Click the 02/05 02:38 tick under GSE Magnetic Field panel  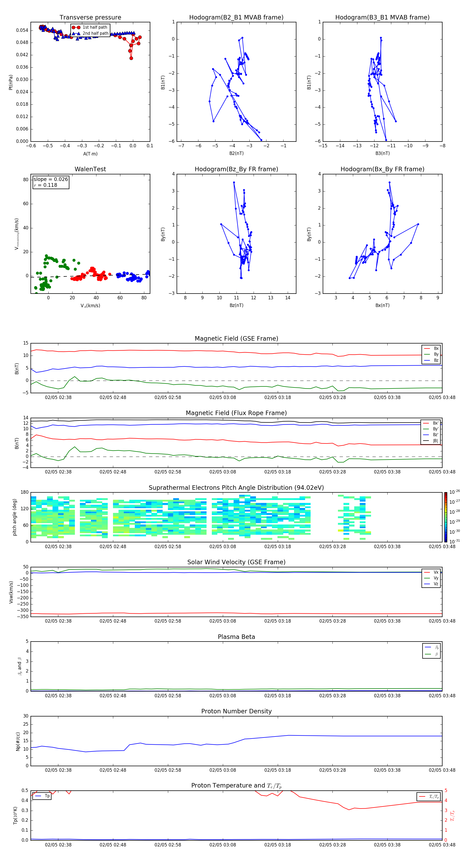(58, 397)
